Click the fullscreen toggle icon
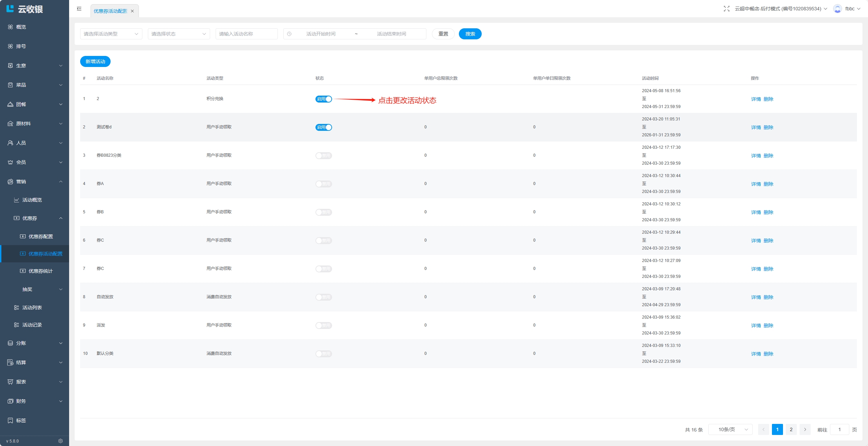The width and height of the screenshot is (868, 446). 726,9
